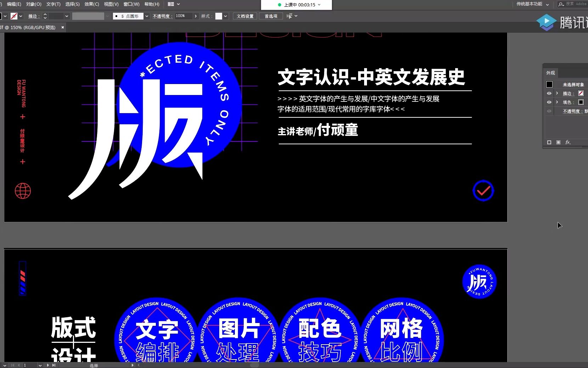The height and width of the screenshot is (368, 588).
Task: Click the 不透明度 label in control bar
Action: 162,16
